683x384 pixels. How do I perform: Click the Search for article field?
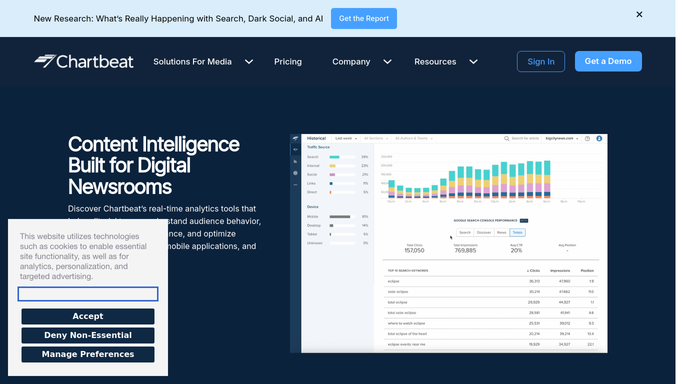click(x=525, y=138)
